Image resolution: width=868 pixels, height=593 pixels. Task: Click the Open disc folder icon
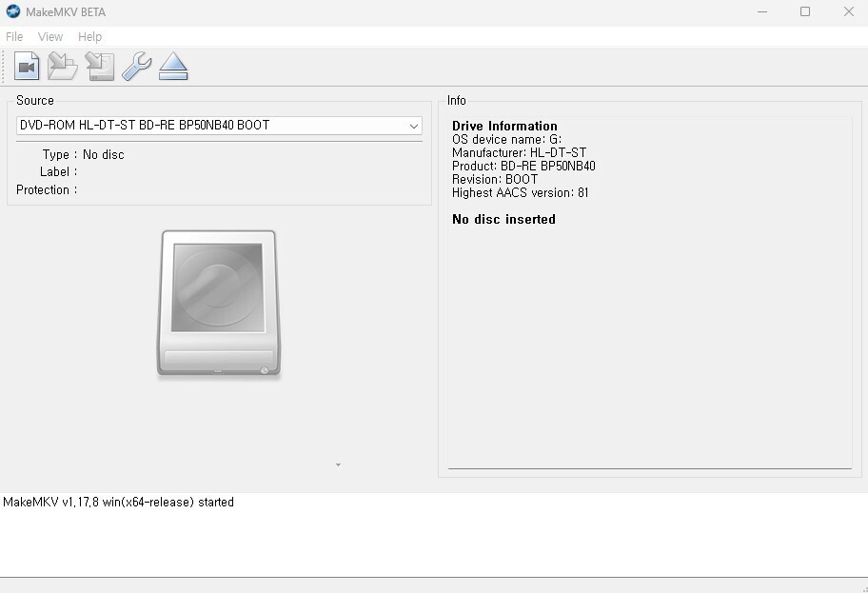pyautogui.click(x=63, y=67)
